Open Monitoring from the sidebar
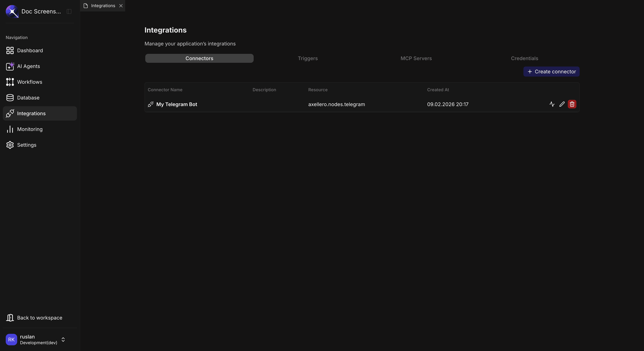Viewport: 644px width, 351px height. (30, 129)
